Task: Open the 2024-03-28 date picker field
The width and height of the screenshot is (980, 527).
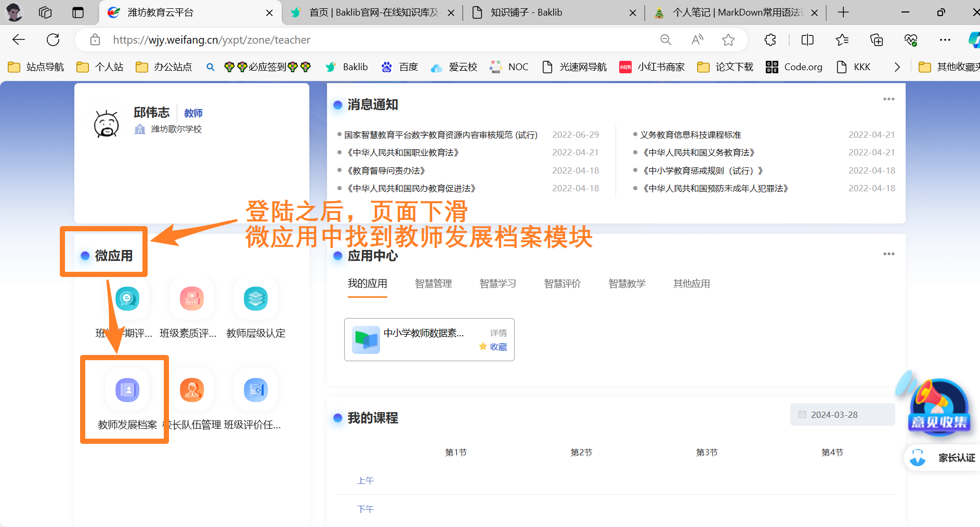Action: pos(842,415)
